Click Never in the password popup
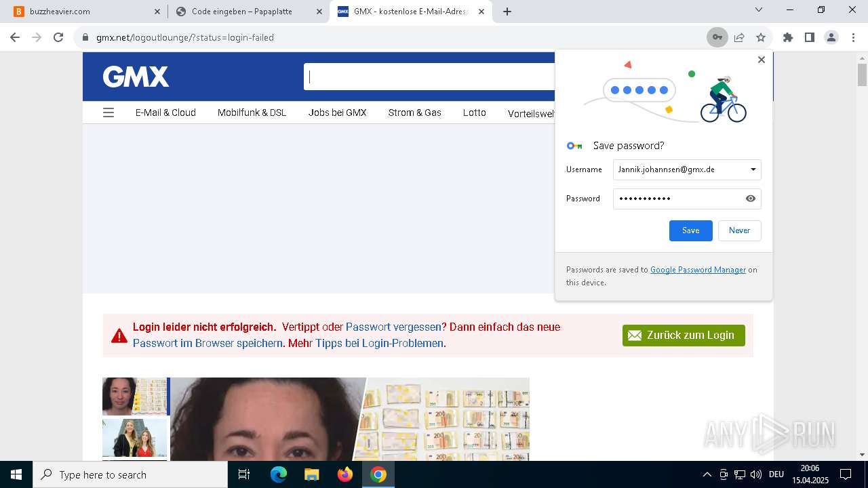 [739, 230]
